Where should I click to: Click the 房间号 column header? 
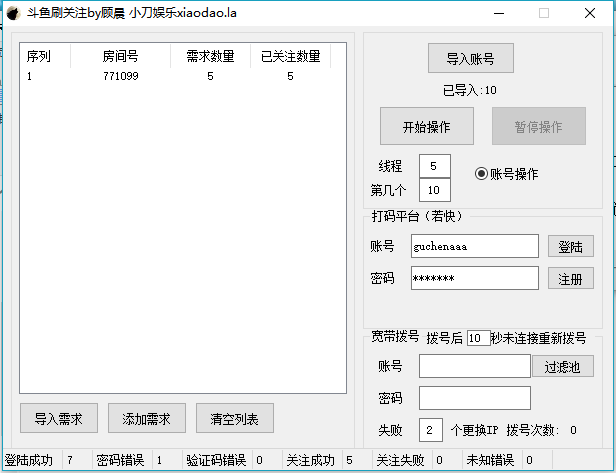[120, 56]
